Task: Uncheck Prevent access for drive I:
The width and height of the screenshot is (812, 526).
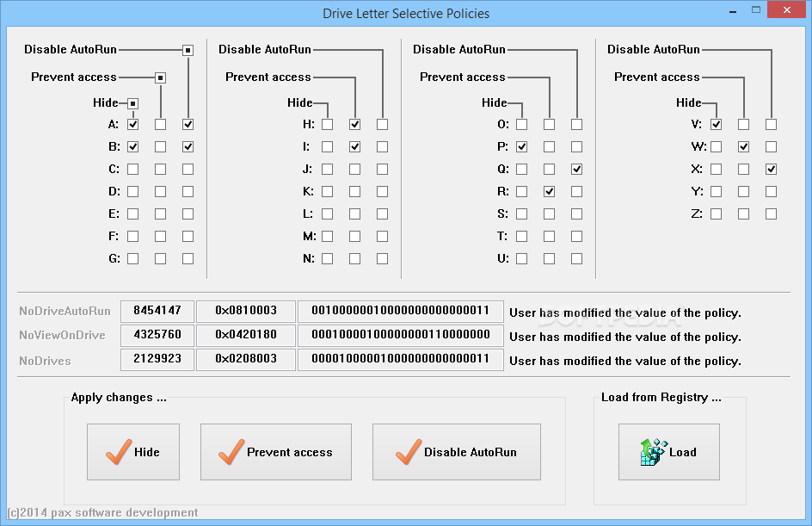Action: [354, 146]
